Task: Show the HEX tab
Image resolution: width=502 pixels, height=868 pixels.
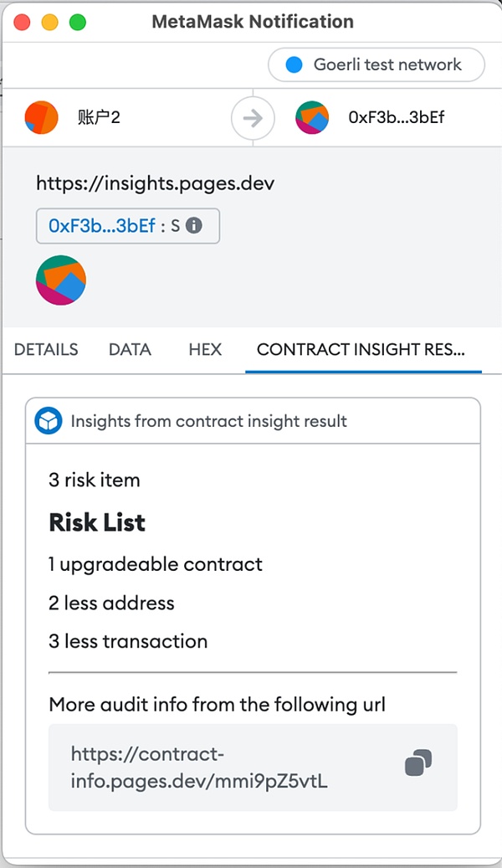Action: coord(205,350)
